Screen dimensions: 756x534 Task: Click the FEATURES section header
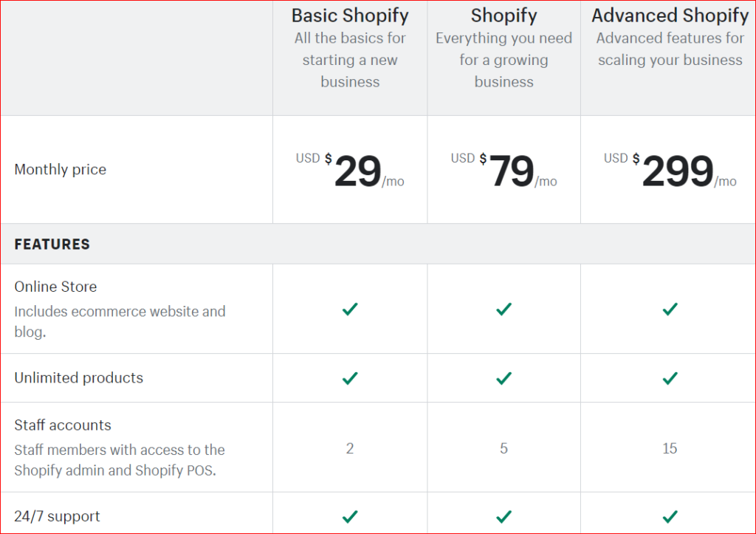coord(52,244)
